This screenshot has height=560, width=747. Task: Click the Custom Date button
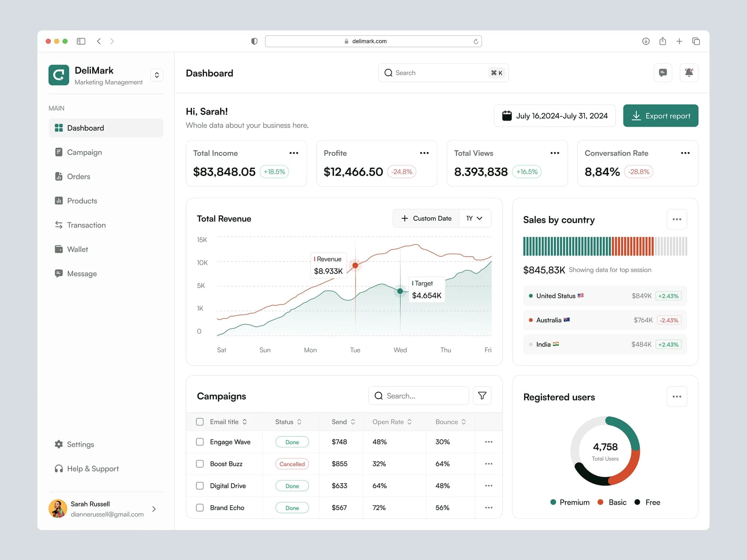coord(426,218)
